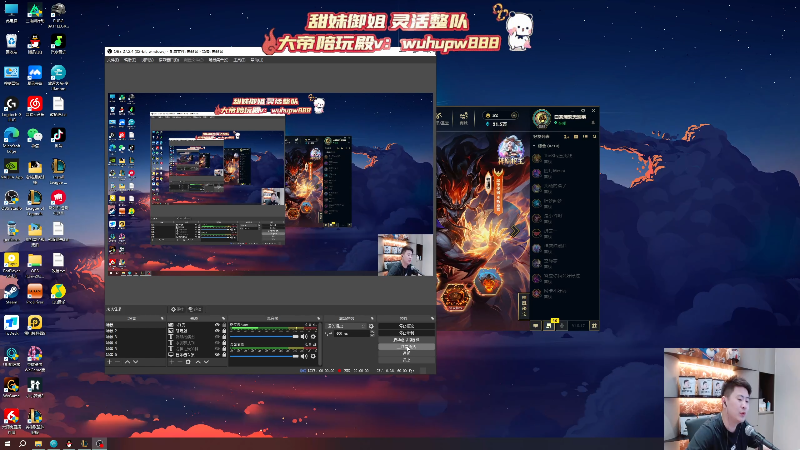Viewport: 800px width, 450px height.
Task: Open QQ penguin icon on desktop
Action: point(35,42)
